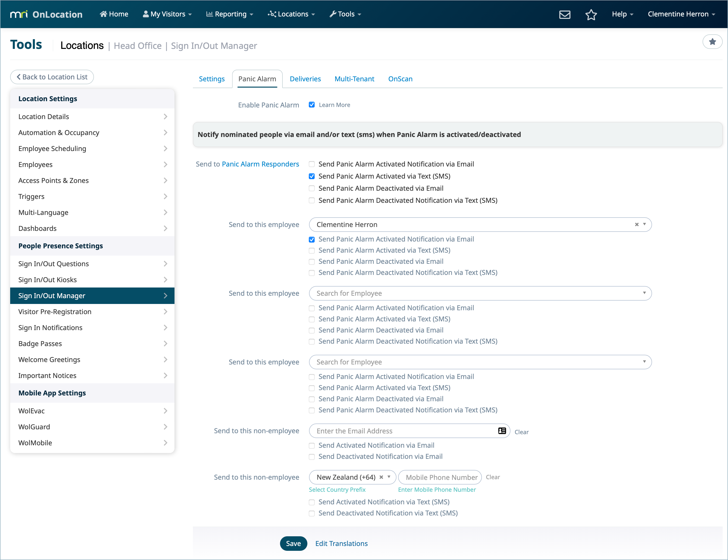
Task: Open Reporting menu
Action: 230,14
